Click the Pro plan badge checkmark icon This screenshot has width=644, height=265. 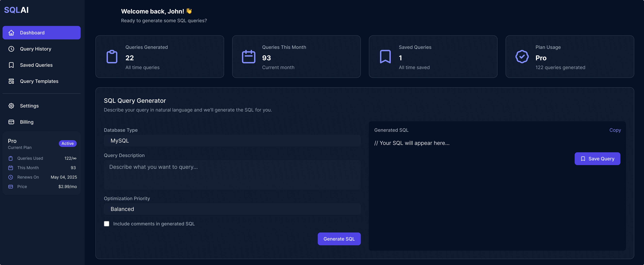[522, 57]
